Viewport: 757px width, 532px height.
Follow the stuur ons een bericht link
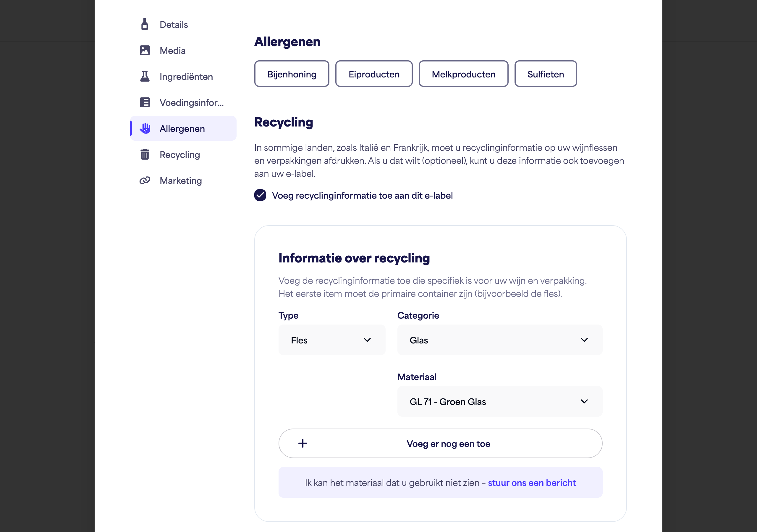point(532,483)
